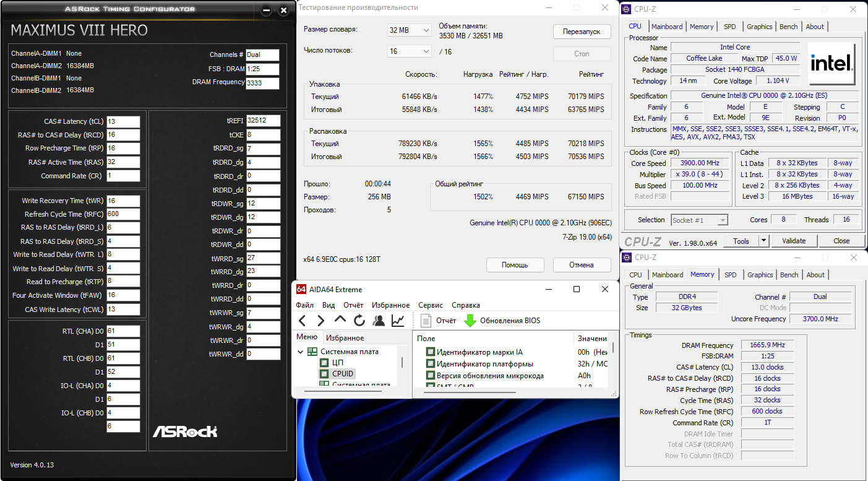This screenshot has width=868, height=481.
Task: Click the Validate button in CPU-Z
Action: pos(794,241)
